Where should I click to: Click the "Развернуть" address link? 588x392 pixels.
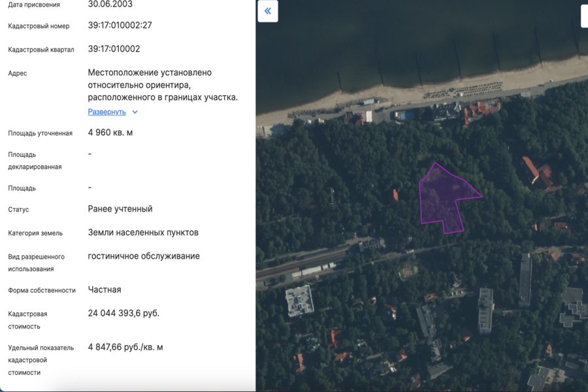[x=106, y=112]
